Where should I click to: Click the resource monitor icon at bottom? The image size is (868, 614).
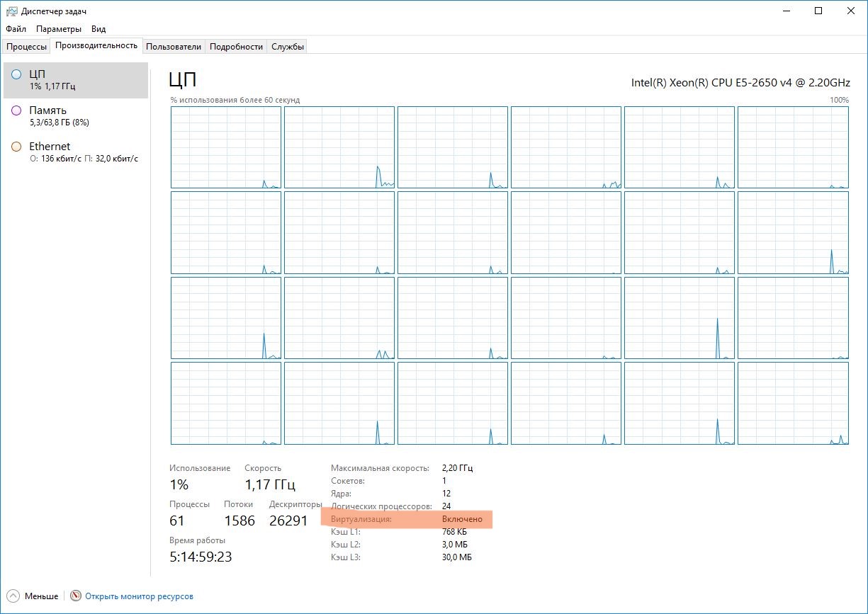click(x=76, y=596)
